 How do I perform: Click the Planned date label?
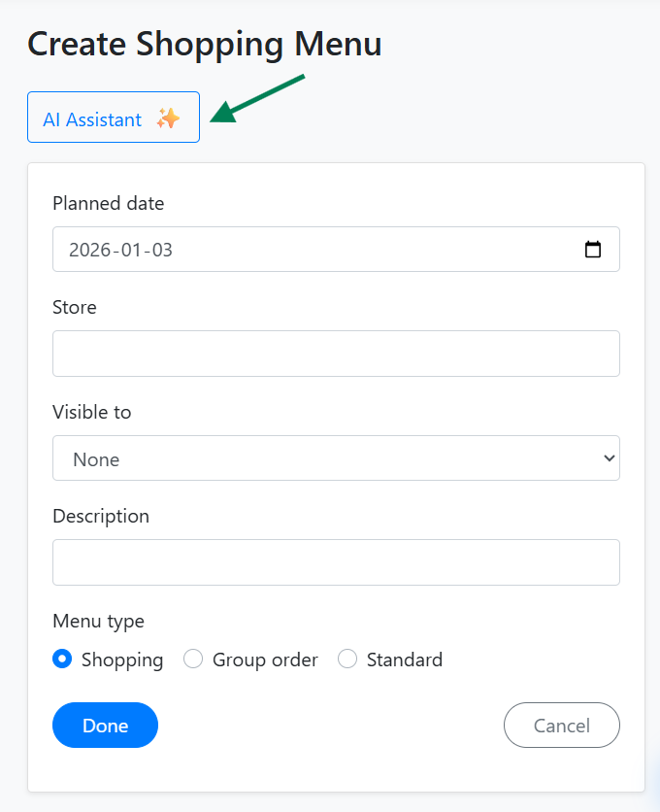[x=108, y=203]
